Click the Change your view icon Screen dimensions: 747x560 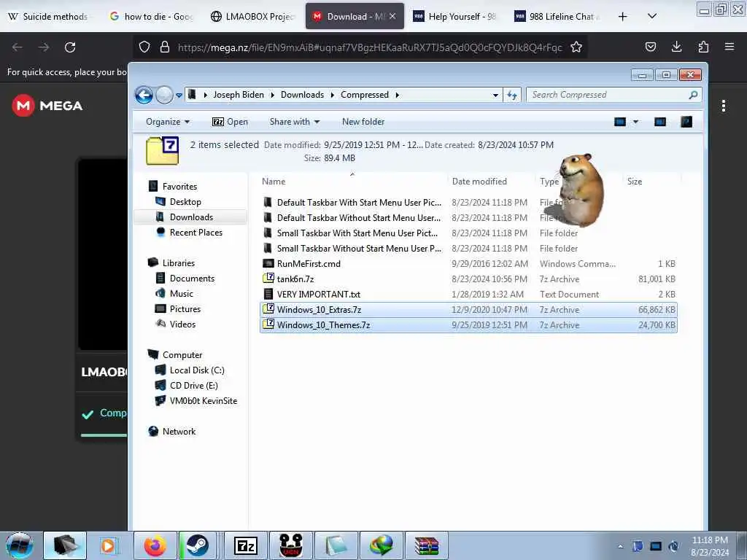pyautogui.click(x=620, y=122)
